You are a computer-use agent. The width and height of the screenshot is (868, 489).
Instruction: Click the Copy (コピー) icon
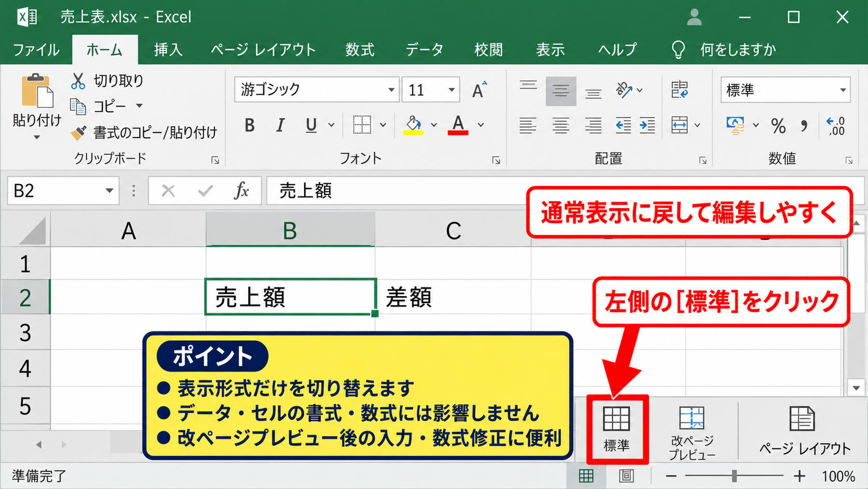[x=78, y=107]
